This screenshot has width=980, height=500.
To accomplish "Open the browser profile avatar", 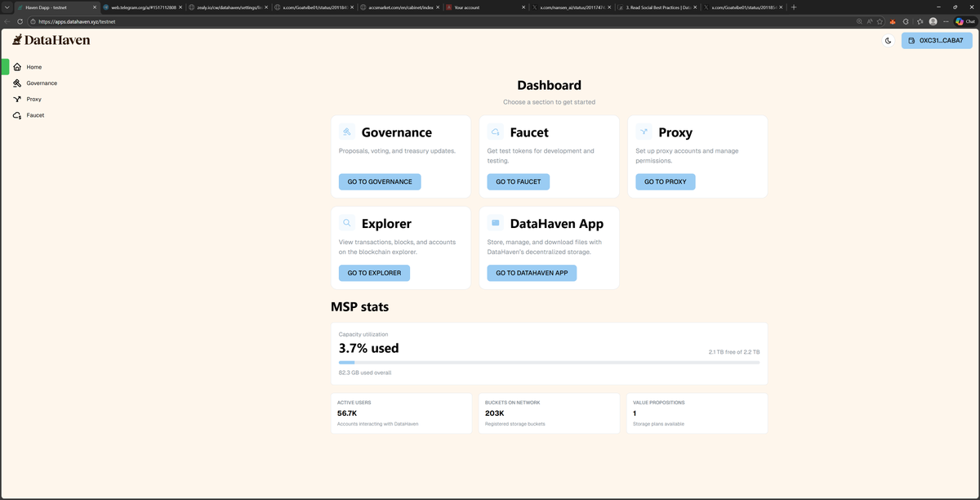I will 933,21.
